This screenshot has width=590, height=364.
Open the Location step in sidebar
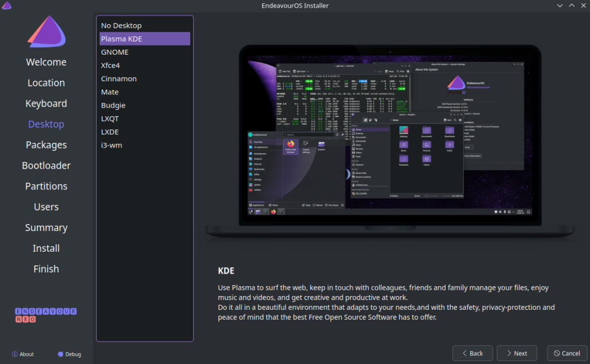(x=46, y=83)
